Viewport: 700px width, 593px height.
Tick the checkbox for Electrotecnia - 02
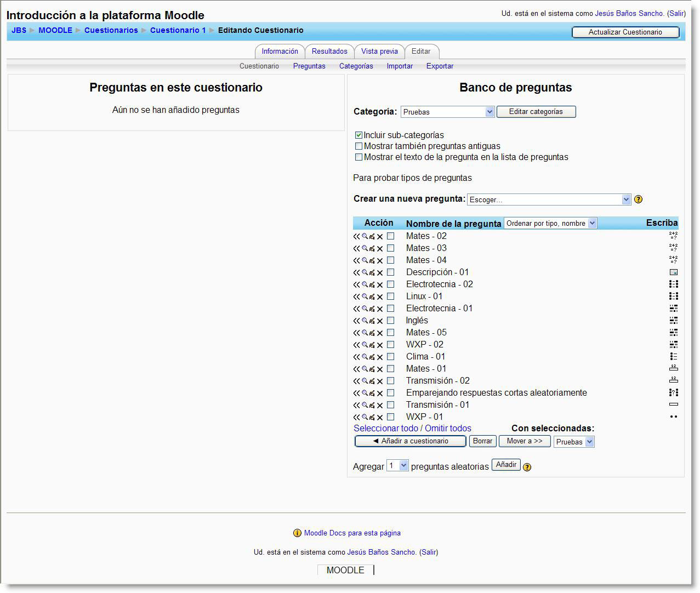coord(390,284)
